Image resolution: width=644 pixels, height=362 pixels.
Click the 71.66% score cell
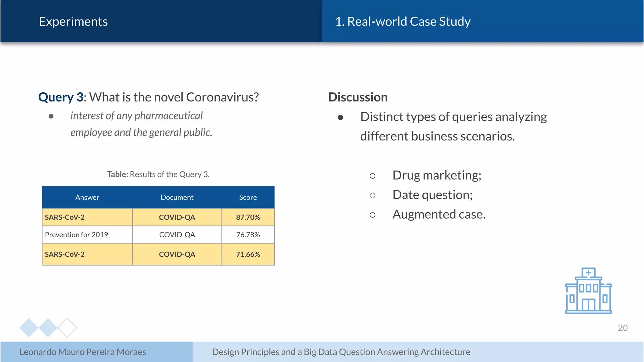coord(248,254)
